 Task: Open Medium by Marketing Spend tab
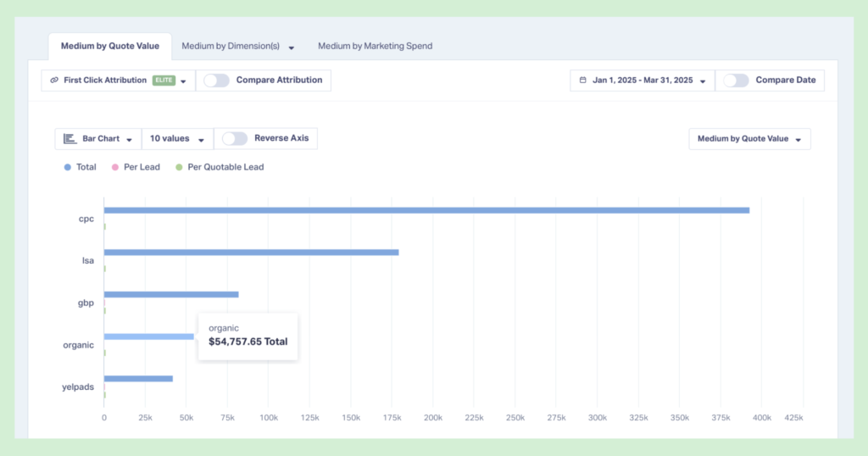[x=375, y=46]
